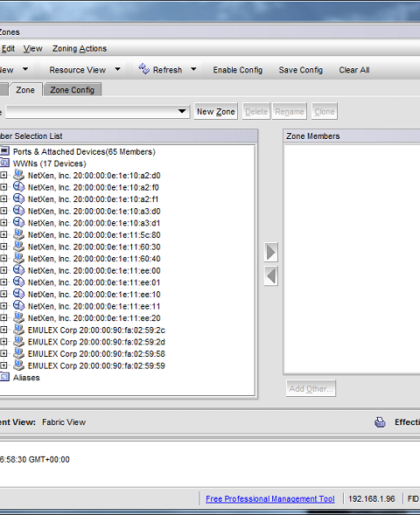The height and width of the screenshot is (515, 420).
Task: Click the Clone zone button
Action: pyautogui.click(x=325, y=111)
